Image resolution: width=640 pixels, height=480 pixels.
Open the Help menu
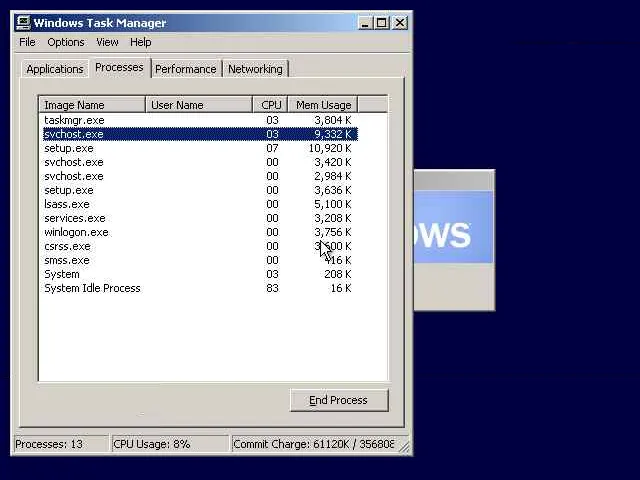[x=140, y=42]
